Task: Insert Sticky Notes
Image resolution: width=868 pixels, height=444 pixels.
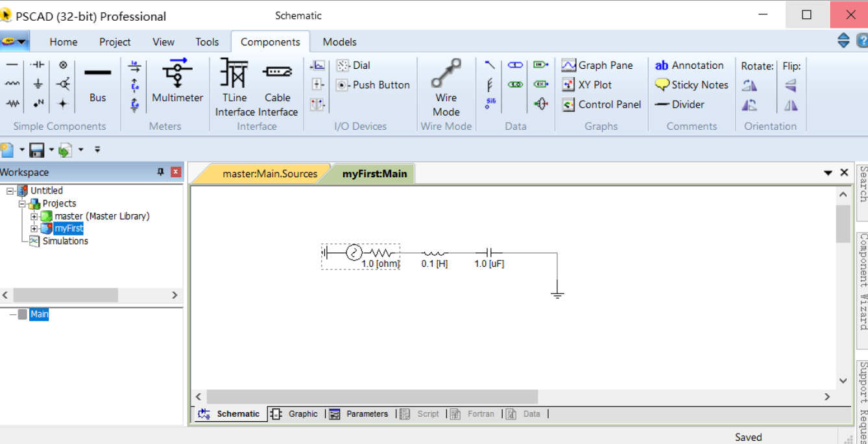Action: click(692, 85)
